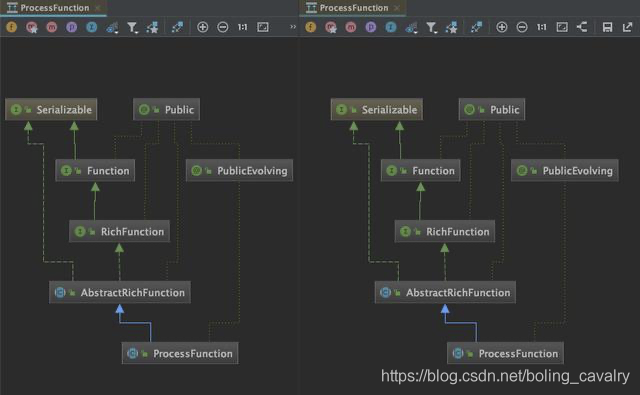Image resolution: width=640 pixels, height=395 pixels.
Task: Toggle Properties display in right diagram toolbar
Action: pos(371,27)
